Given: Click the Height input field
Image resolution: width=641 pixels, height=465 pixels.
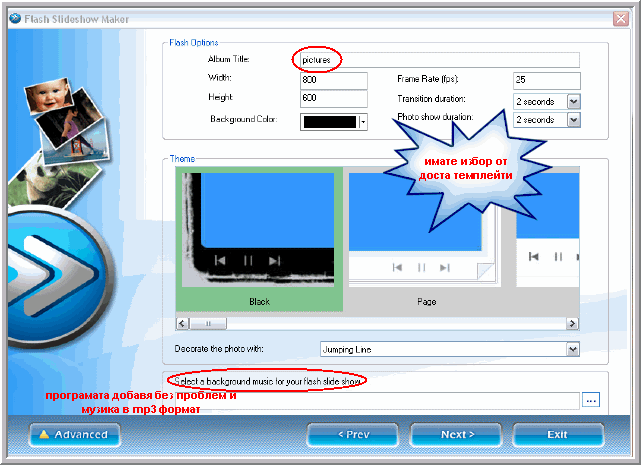Looking at the screenshot, I should [x=334, y=99].
